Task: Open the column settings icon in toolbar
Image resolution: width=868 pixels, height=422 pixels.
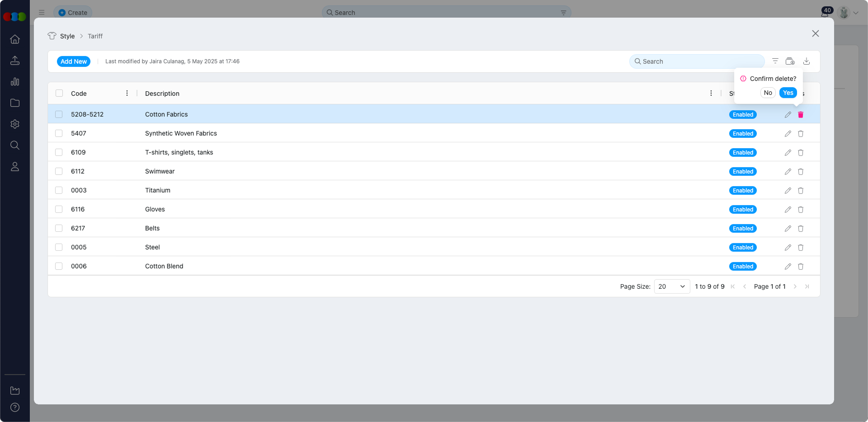Action: (790, 61)
